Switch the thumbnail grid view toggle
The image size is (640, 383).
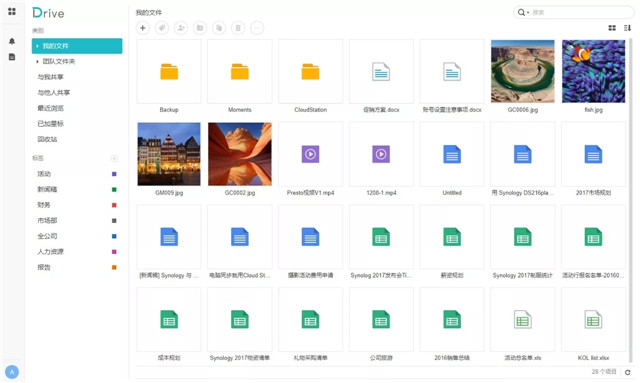coord(612,28)
